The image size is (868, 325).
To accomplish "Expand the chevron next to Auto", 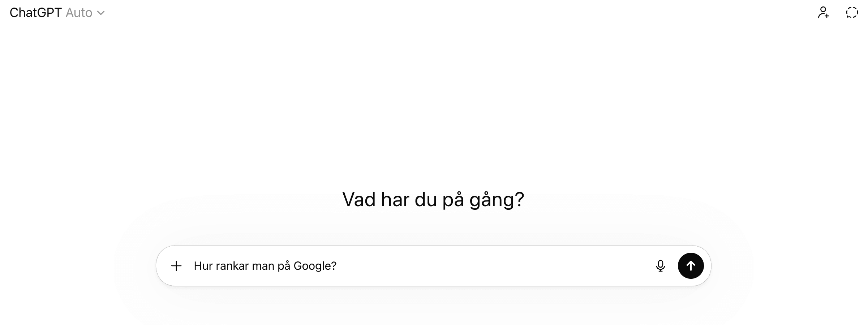I will [x=101, y=13].
